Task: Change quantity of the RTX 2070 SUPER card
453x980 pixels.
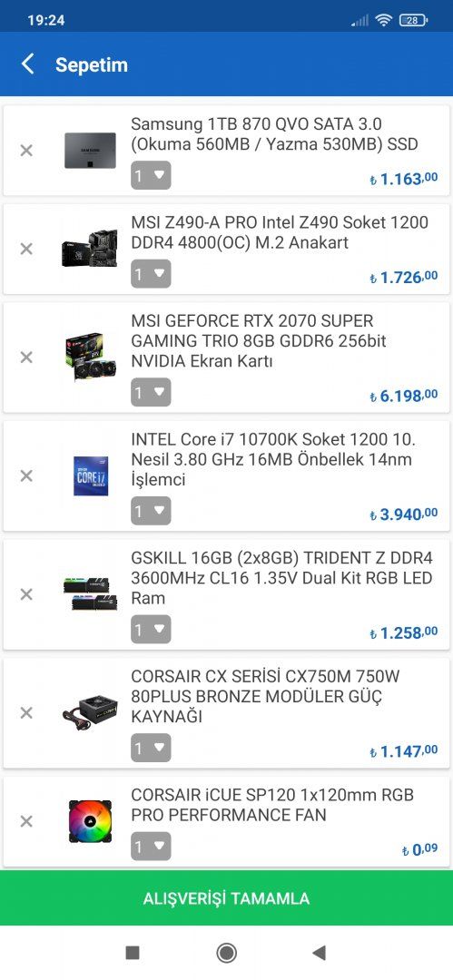Action: (x=151, y=393)
